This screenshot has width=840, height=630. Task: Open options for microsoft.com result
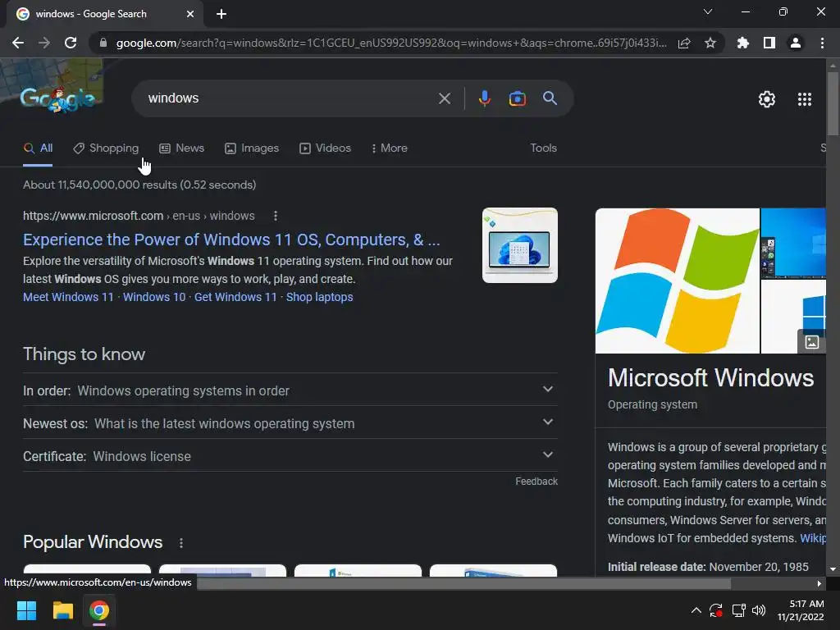pyautogui.click(x=276, y=216)
